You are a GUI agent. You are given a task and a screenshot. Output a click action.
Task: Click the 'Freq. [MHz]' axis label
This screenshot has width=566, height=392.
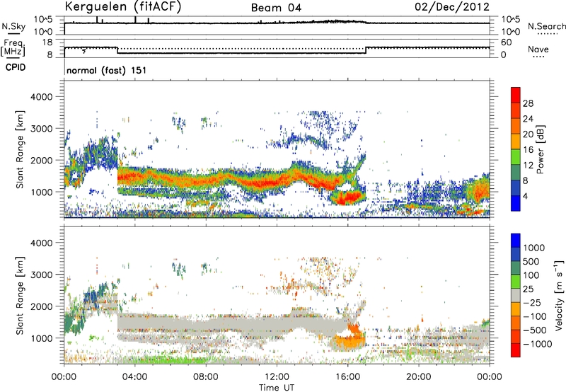[x=14, y=47]
